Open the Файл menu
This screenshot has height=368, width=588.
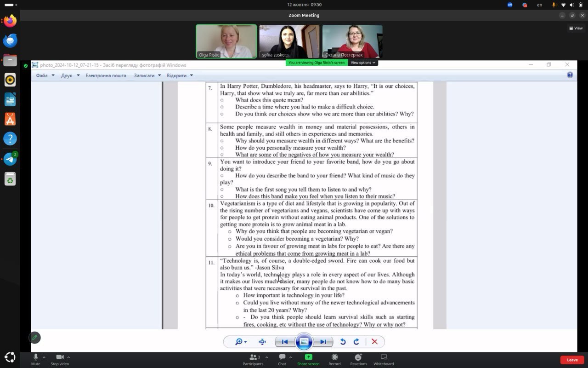[x=45, y=75]
